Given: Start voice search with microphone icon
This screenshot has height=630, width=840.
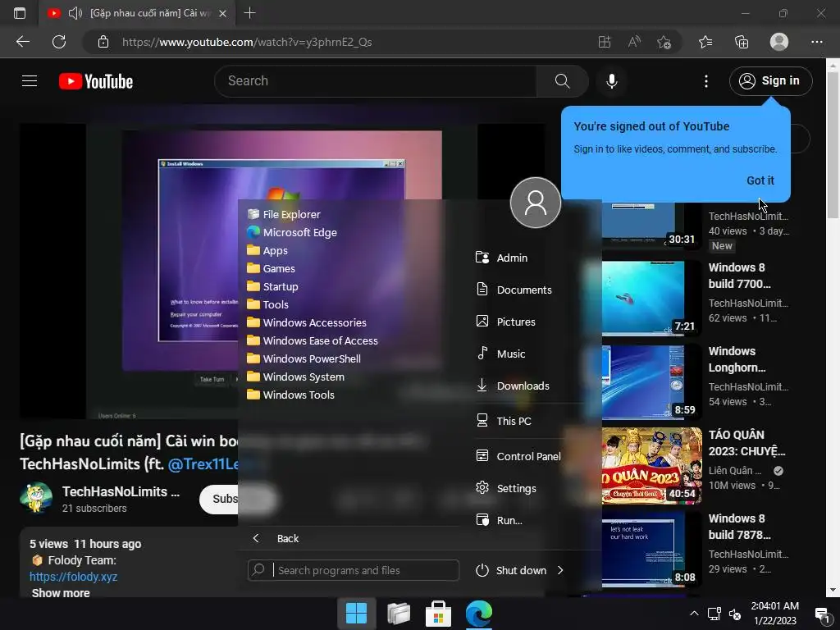Looking at the screenshot, I should pos(611,81).
